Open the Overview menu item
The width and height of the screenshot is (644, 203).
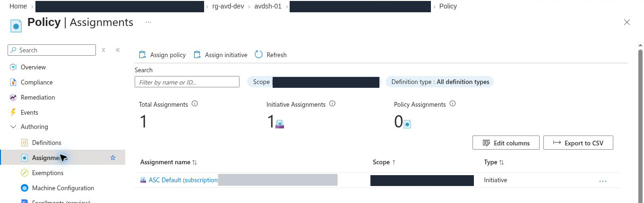click(33, 67)
